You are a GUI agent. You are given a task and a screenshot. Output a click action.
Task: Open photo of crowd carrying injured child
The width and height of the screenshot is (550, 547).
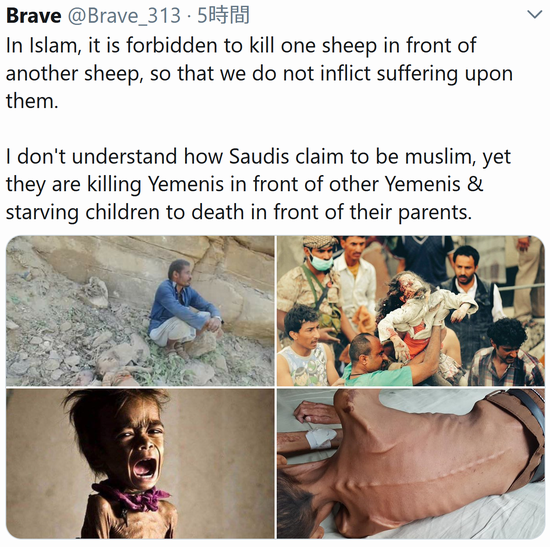[x=410, y=311]
